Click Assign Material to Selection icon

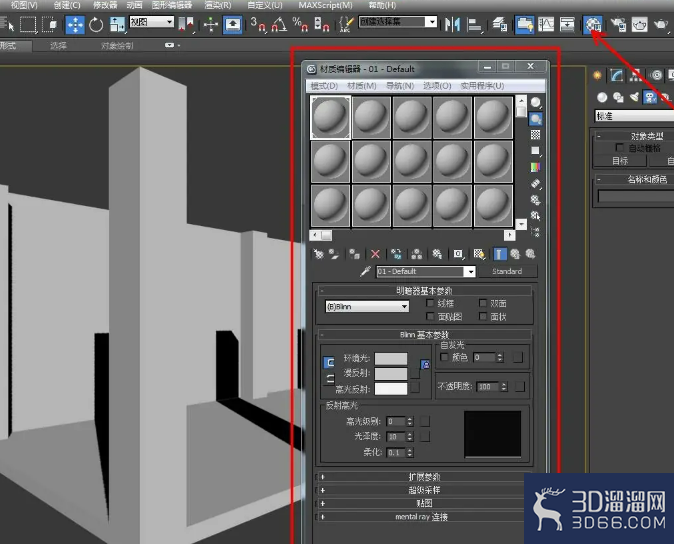tap(354, 254)
